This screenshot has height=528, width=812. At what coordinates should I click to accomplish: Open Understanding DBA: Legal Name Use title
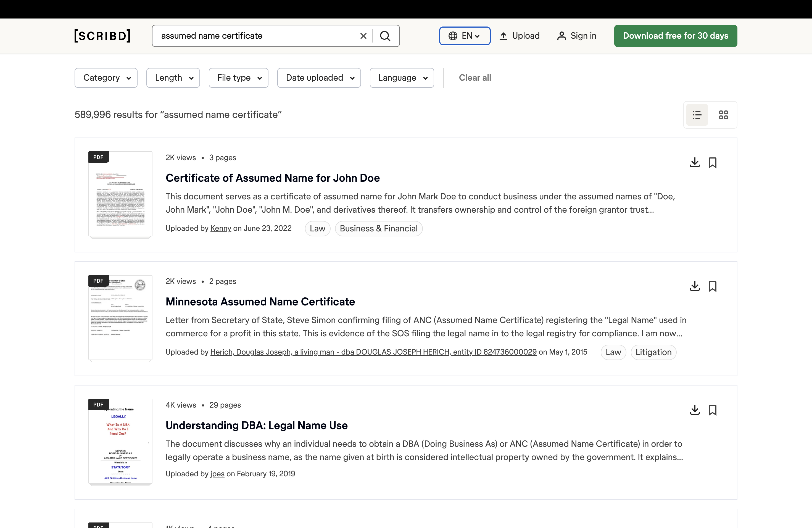(x=257, y=425)
